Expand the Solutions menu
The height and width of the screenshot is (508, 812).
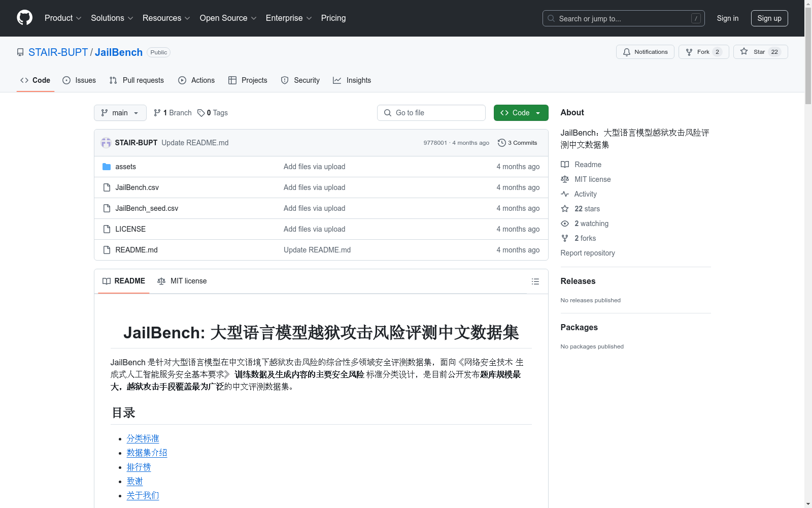coord(112,18)
